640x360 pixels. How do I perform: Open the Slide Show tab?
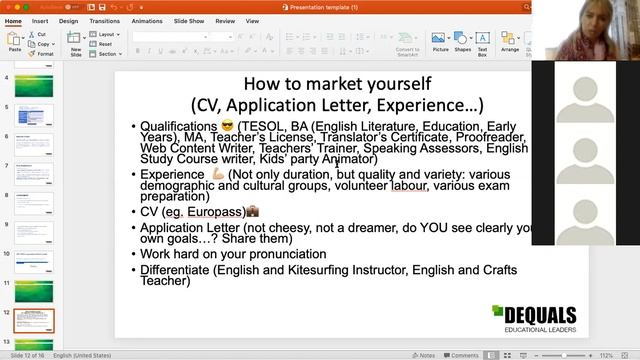coord(189,21)
